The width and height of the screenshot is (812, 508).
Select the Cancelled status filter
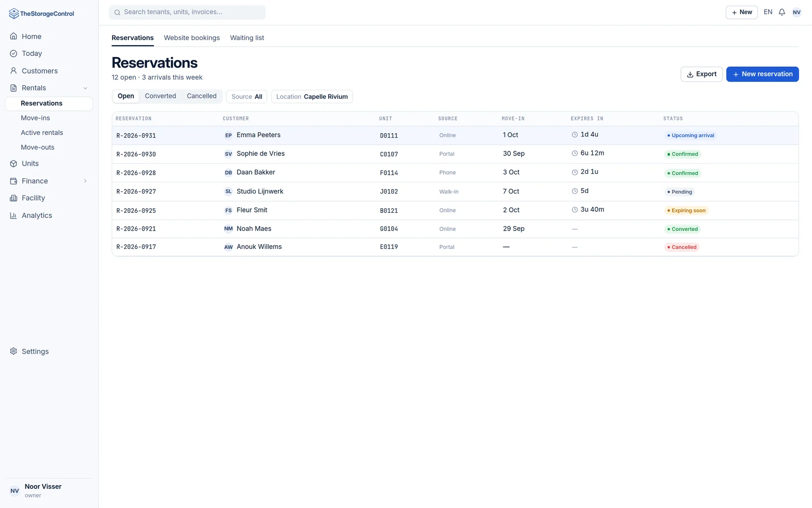click(x=201, y=96)
